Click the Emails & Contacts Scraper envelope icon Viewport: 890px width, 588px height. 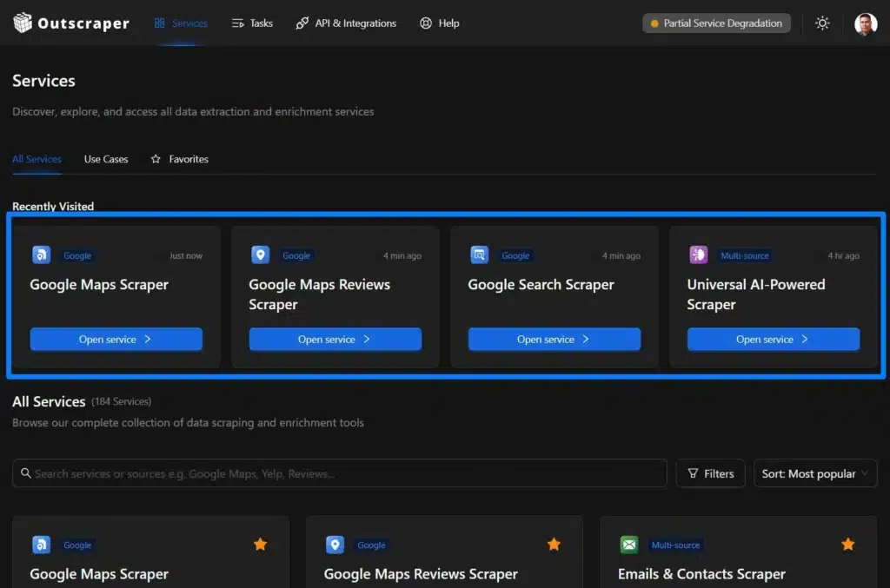coord(628,545)
